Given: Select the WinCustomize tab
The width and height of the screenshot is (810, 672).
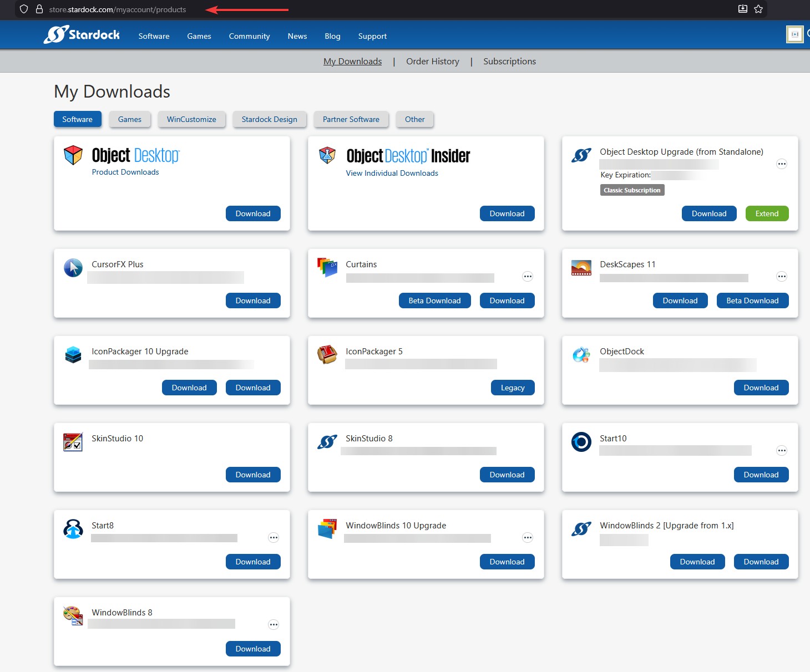Looking at the screenshot, I should [191, 119].
